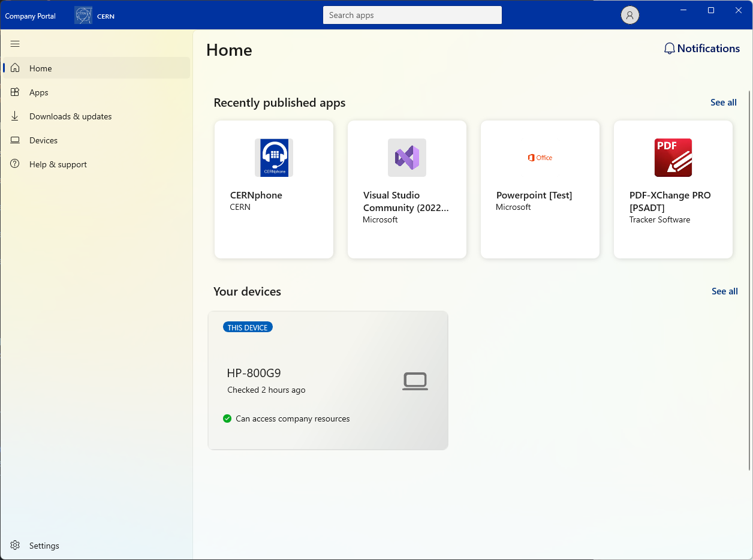Open the Notifications panel
Image resolution: width=753 pixels, height=560 pixels.
pyautogui.click(x=702, y=49)
